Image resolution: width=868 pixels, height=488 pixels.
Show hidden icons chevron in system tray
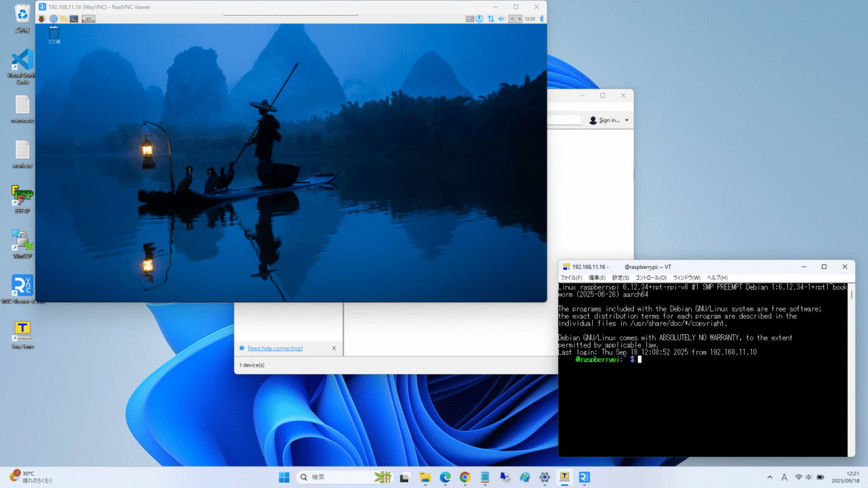pyautogui.click(x=769, y=477)
